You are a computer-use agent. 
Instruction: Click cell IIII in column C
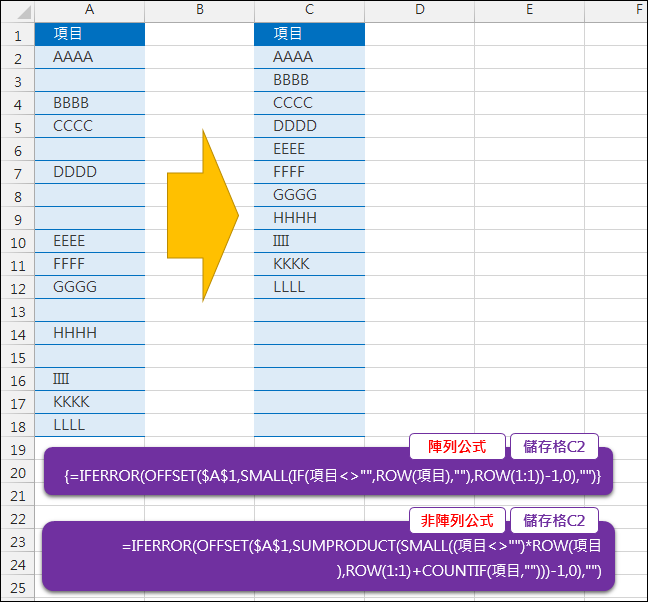310,241
